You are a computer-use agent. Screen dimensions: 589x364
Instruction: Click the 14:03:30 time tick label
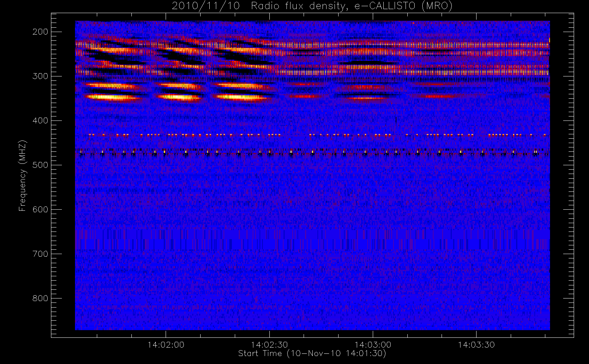point(476,345)
